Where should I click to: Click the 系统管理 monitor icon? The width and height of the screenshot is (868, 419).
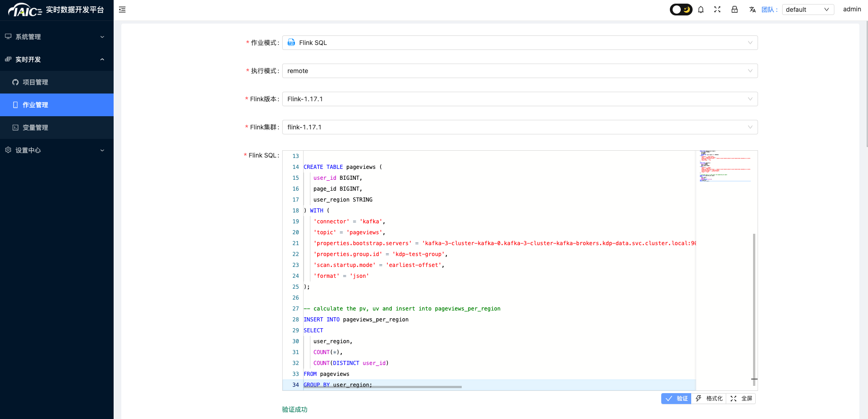(8, 36)
